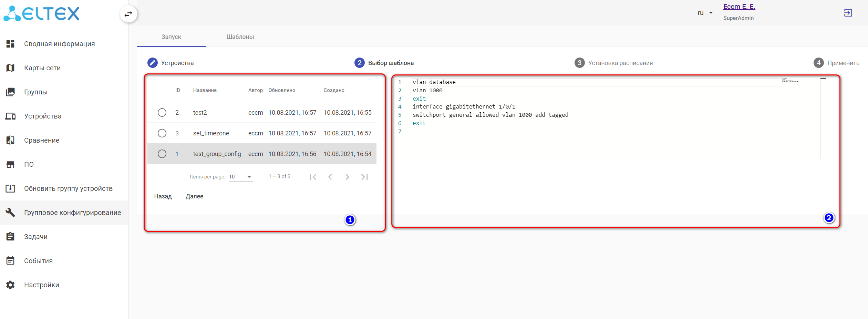Viewport: 868px width, 319px height.
Task: Click the compare icon beside Сравнение
Action: point(10,140)
